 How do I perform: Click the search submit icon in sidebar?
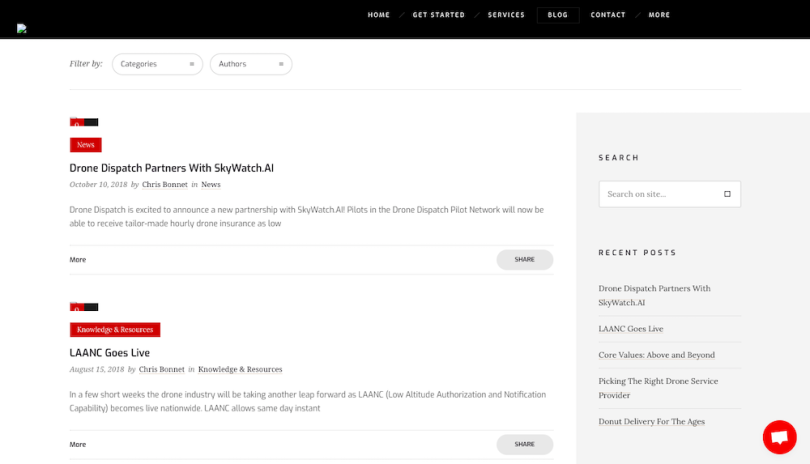(727, 194)
